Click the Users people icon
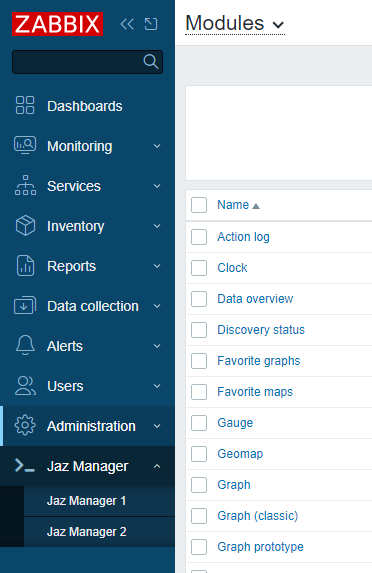The height and width of the screenshot is (573, 372). (25, 386)
